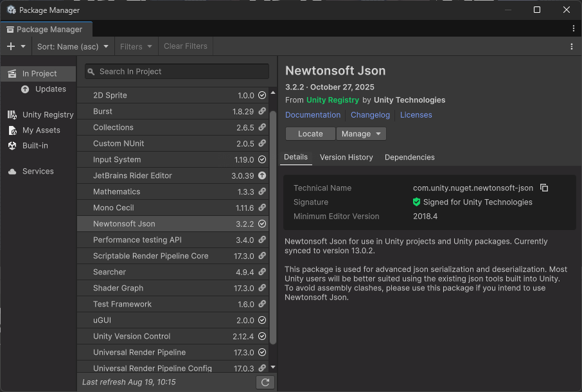Click the uGUI installed checkmark icon
Screen dimensions: 582x392
(x=262, y=320)
